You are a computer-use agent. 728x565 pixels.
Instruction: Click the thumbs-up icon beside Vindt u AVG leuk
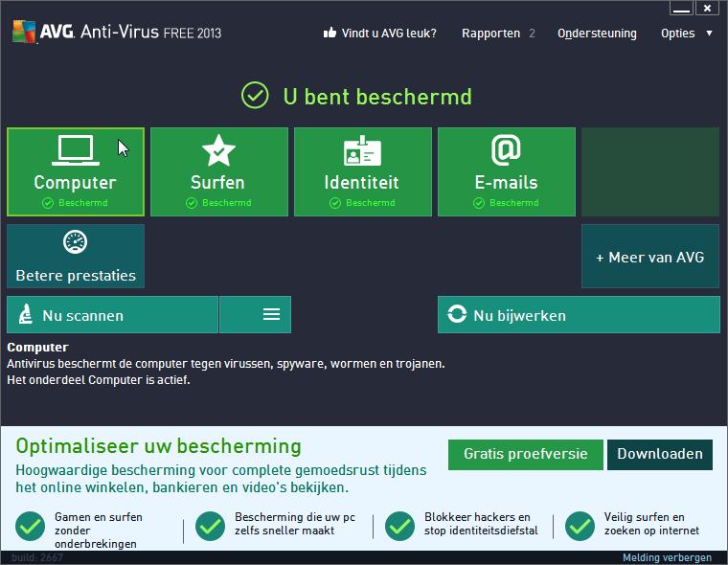pyautogui.click(x=330, y=34)
